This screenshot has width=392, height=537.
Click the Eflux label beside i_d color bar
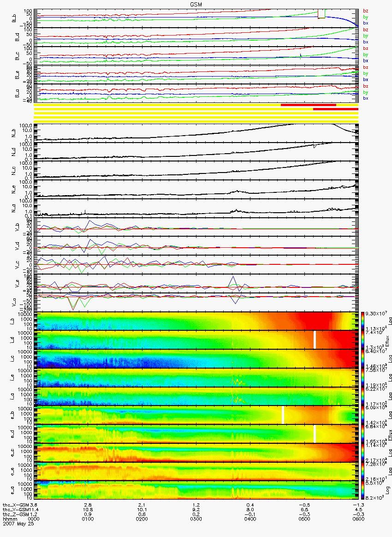tap(387, 340)
